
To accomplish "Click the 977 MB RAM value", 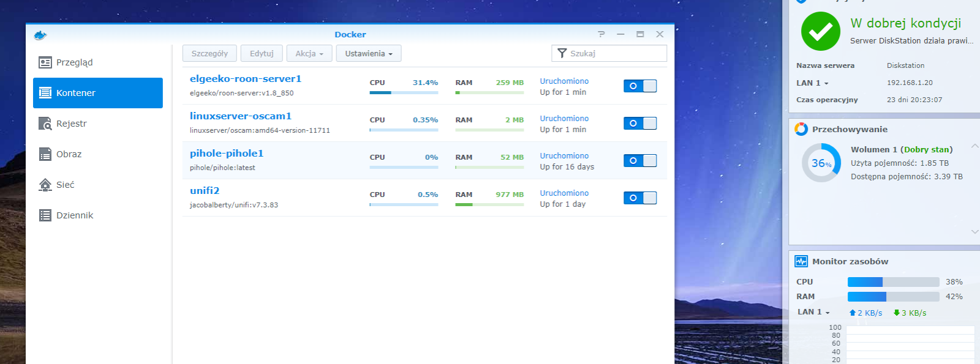I will [510, 195].
